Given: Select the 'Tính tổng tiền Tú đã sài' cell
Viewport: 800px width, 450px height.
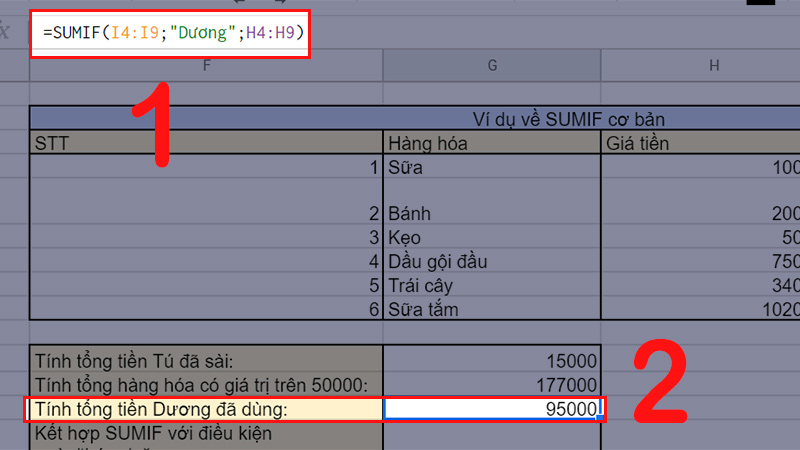Looking at the screenshot, I should click(x=205, y=361).
